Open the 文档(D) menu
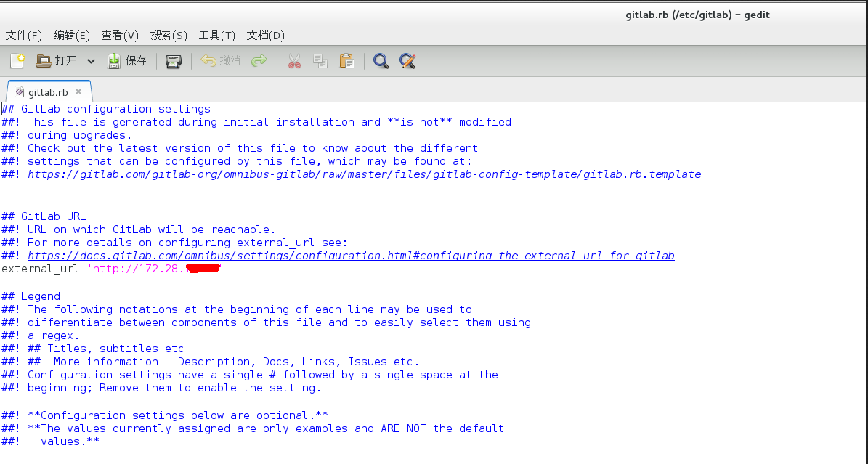 pyautogui.click(x=266, y=36)
